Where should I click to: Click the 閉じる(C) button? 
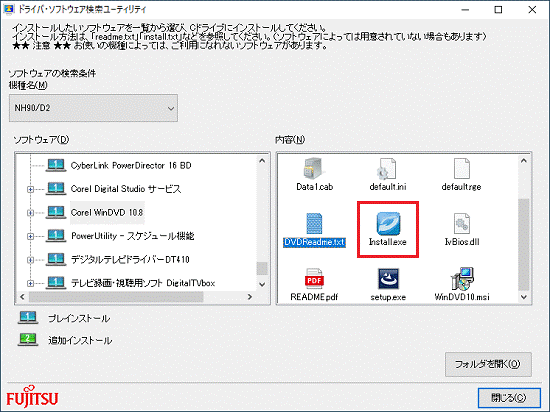[x=509, y=398]
